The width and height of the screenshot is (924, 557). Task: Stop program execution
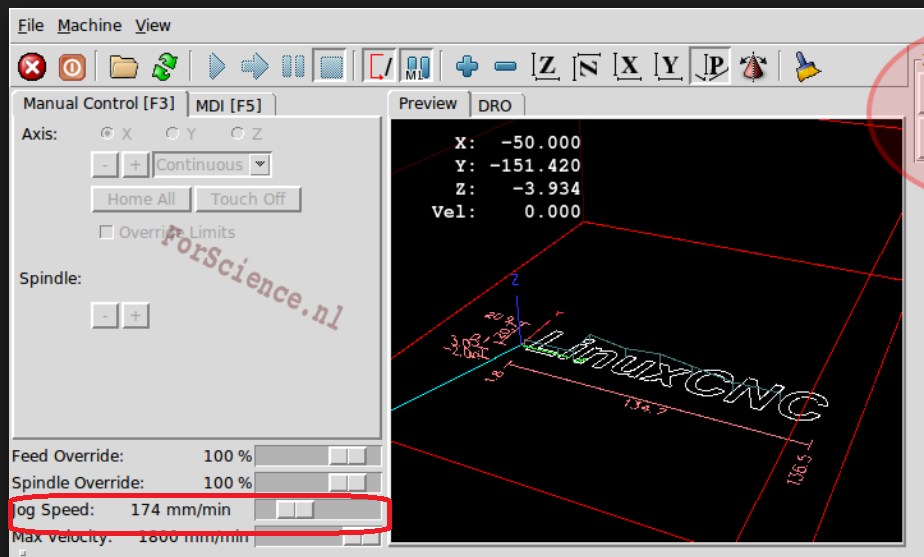pyautogui.click(x=331, y=66)
